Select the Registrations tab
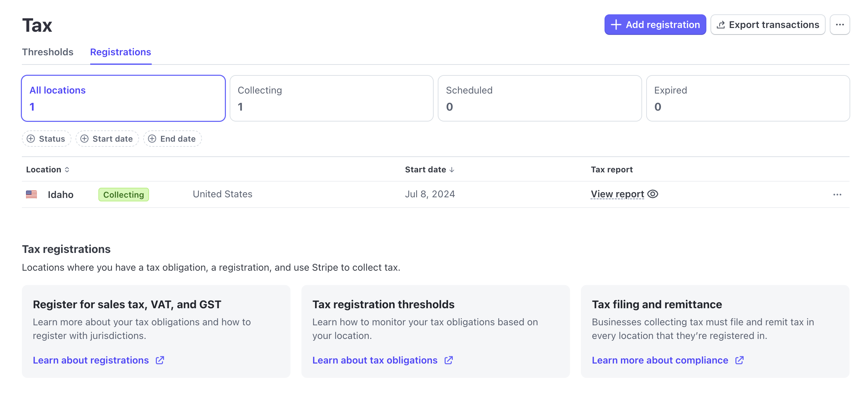868x398 pixels. point(120,52)
